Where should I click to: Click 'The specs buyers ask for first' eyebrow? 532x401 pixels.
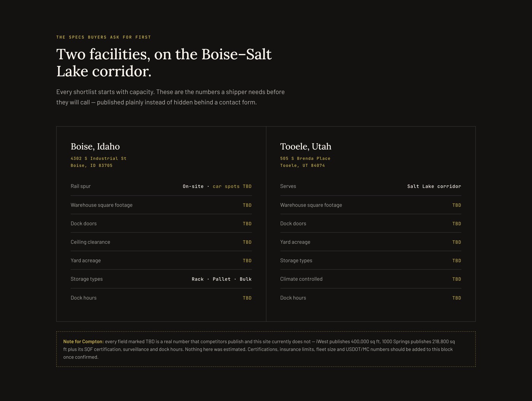(x=104, y=37)
